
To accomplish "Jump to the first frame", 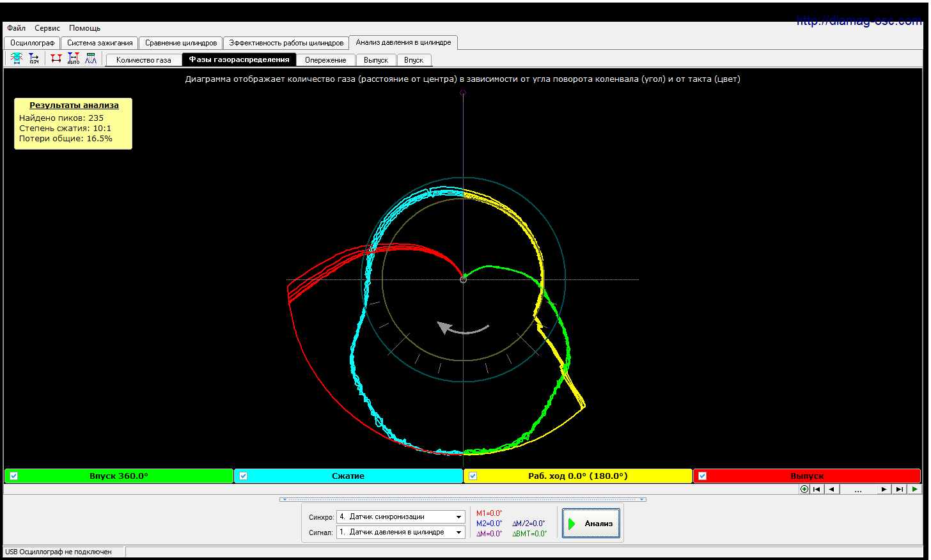I will click(817, 489).
